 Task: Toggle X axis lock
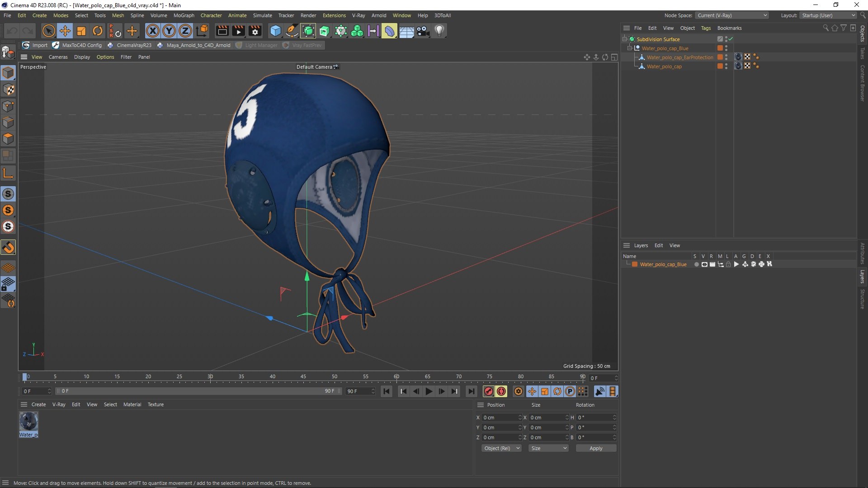click(x=153, y=31)
